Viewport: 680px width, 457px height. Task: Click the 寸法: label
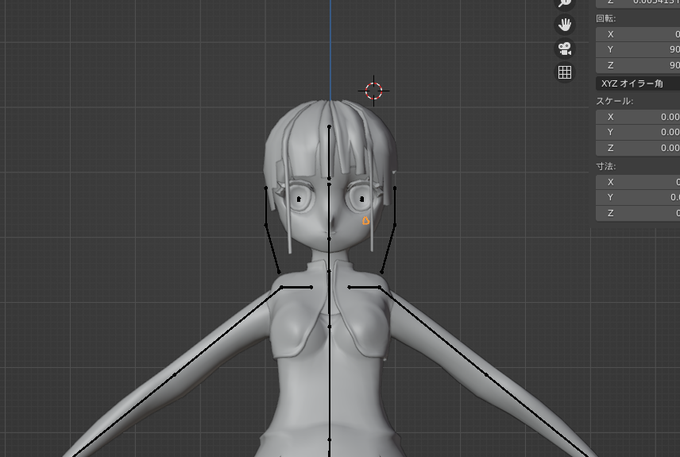[x=606, y=166]
